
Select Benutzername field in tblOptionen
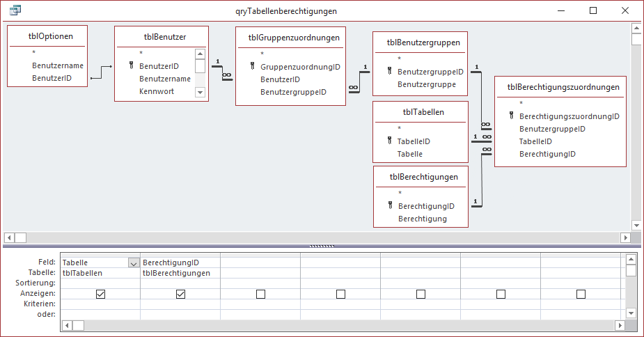pyautogui.click(x=58, y=65)
